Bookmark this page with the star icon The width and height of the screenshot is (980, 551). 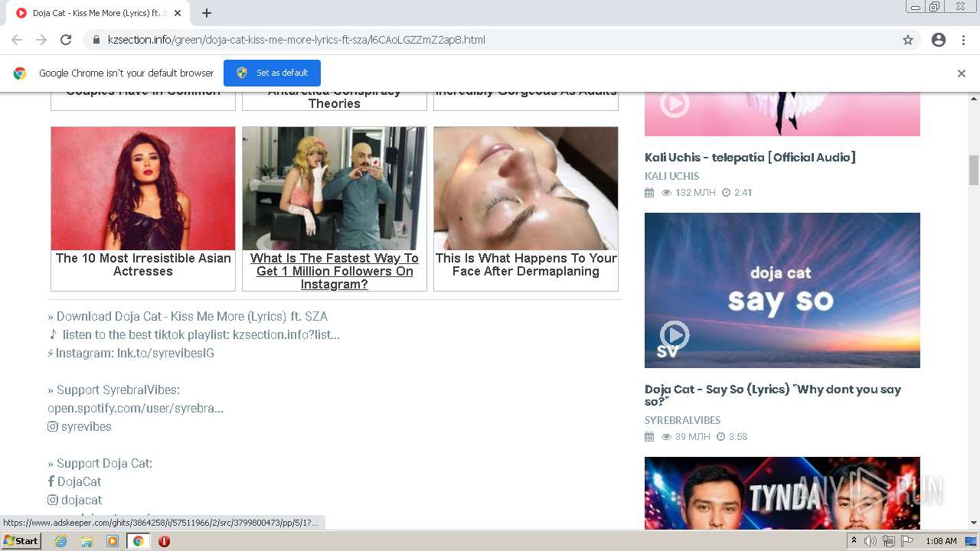pyautogui.click(x=908, y=40)
